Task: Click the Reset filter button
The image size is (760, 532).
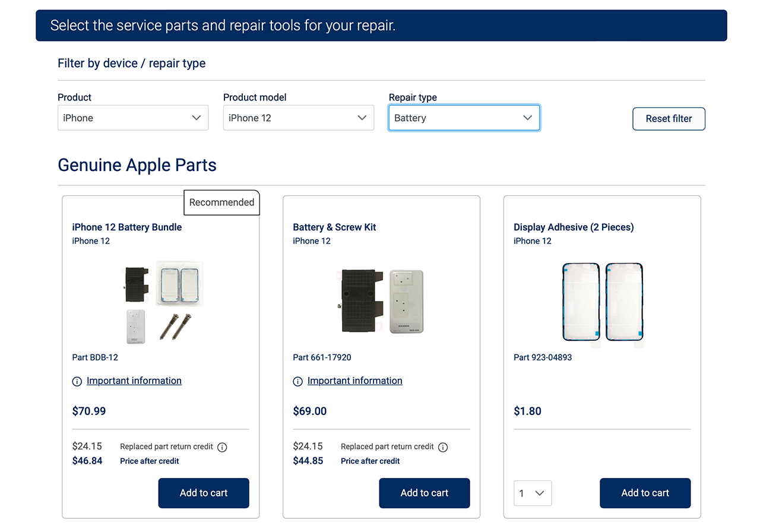Action: click(x=669, y=119)
